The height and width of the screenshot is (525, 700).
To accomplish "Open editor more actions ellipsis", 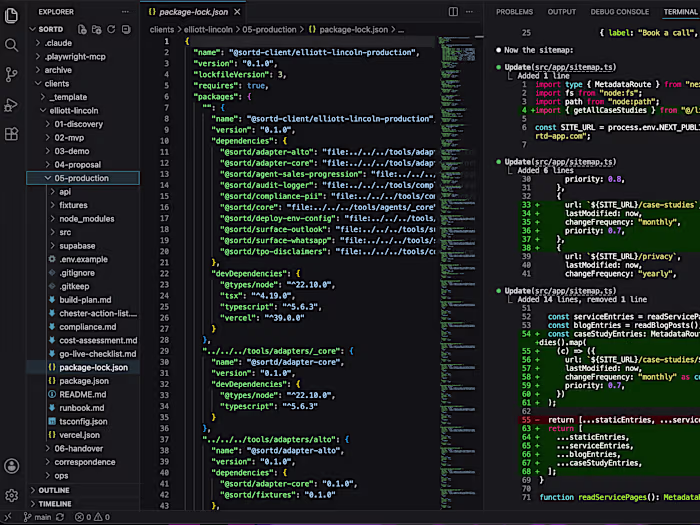I will tap(469, 12).
